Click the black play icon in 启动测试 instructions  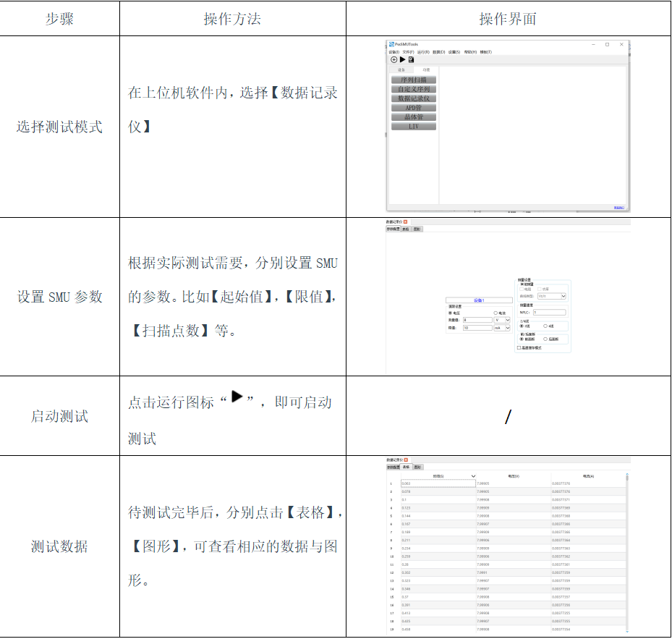[237, 397]
